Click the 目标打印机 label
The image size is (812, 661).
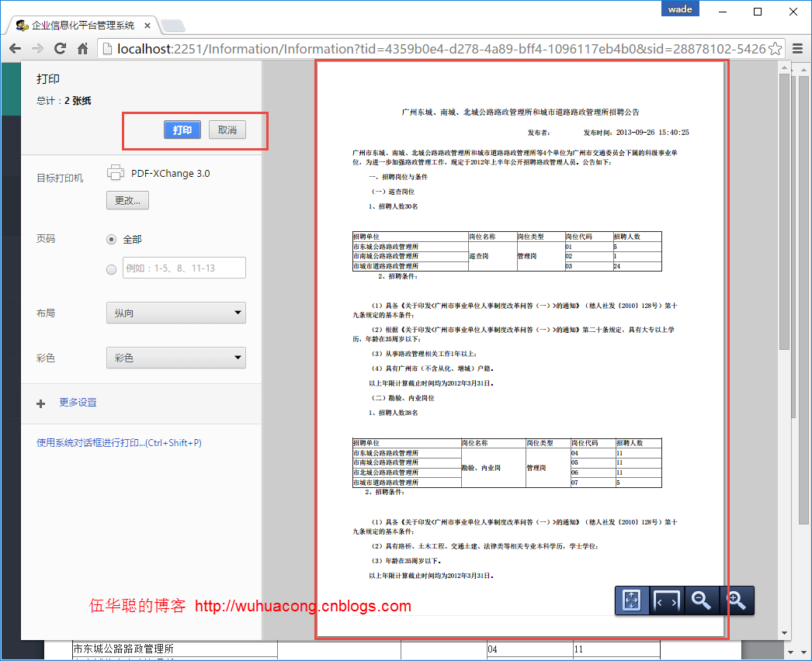point(60,178)
